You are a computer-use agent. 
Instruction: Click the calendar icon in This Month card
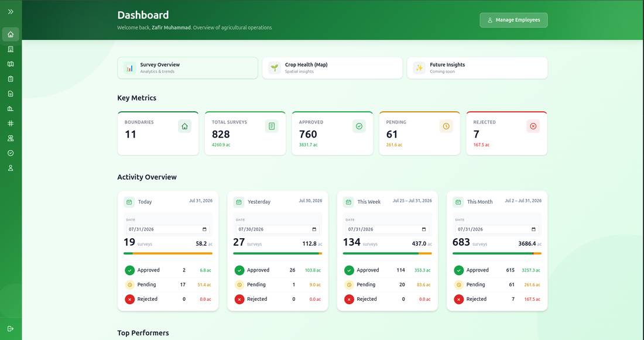coord(458,202)
